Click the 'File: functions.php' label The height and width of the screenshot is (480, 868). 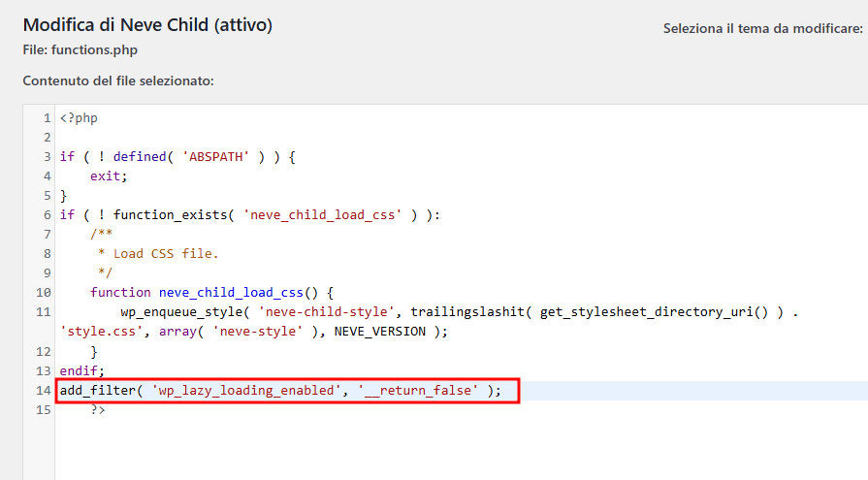pos(80,49)
